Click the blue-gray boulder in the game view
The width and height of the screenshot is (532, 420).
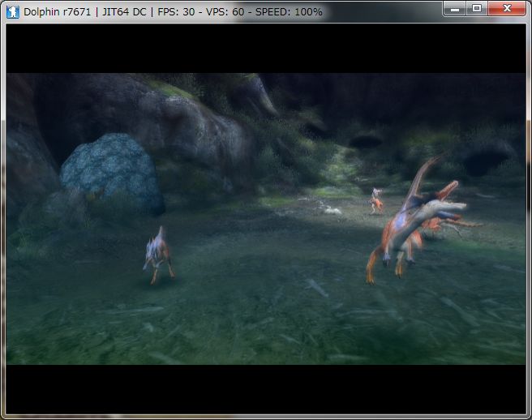point(112,173)
